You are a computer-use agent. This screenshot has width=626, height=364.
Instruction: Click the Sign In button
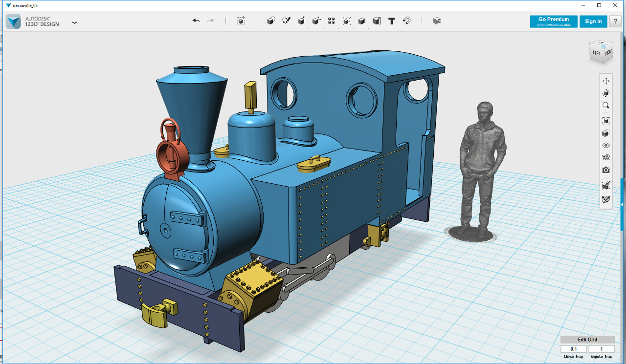593,21
